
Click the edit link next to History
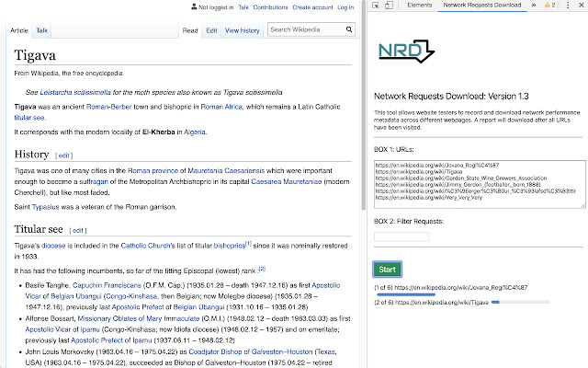click(x=63, y=155)
